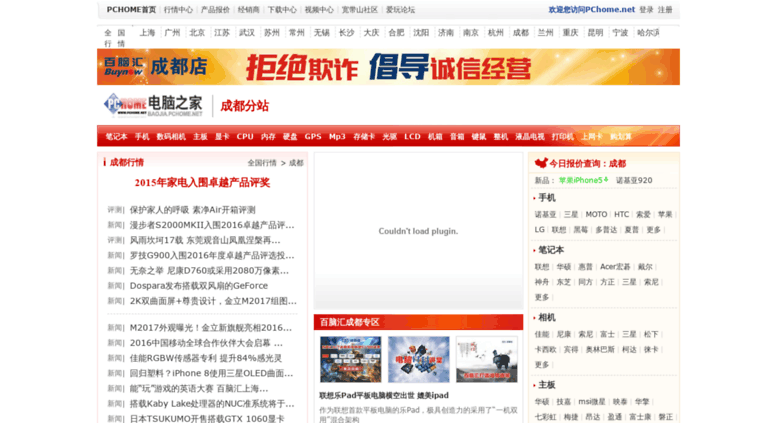Open article 保护家人的呼吸 素净Air开箱评测

pos(192,210)
